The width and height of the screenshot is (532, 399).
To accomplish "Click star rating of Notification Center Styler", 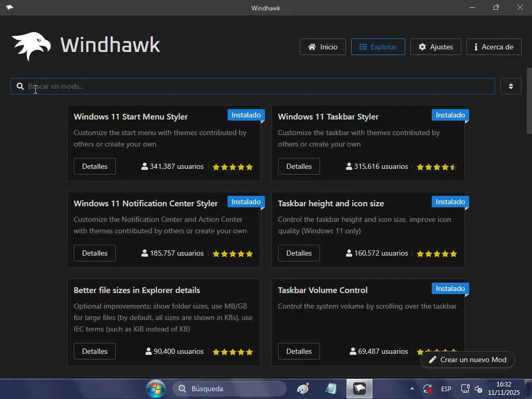I will pos(233,254).
